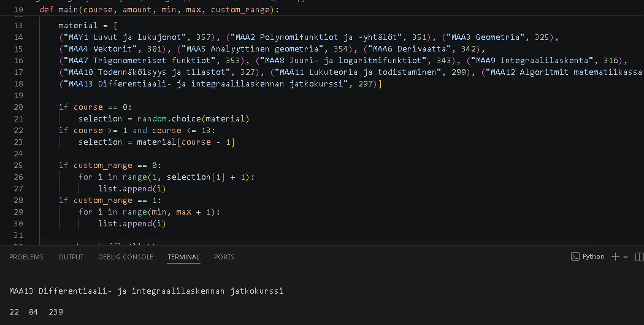Open the OUTPUT panel tab
Image resolution: width=644 pixels, height=325 pixels.
click(x=71, y=257)
